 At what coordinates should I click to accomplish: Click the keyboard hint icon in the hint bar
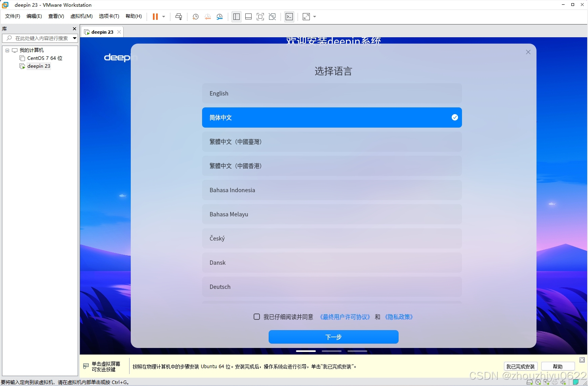pyautogui.click(x=86, y=366)
